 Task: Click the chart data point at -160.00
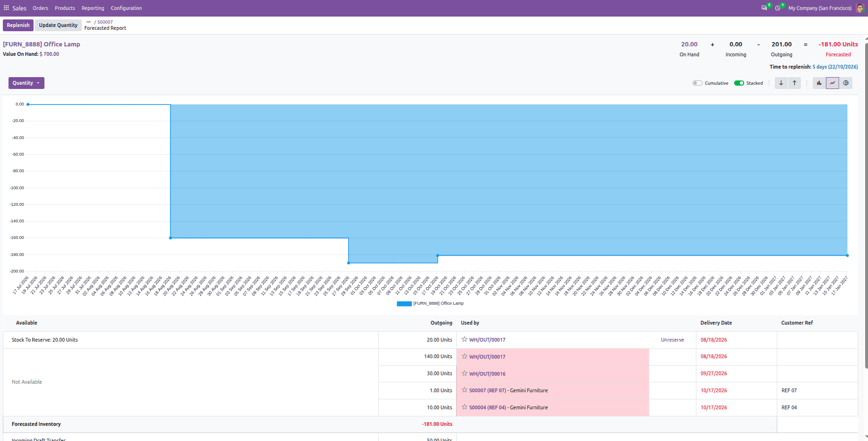coord(170,238)
